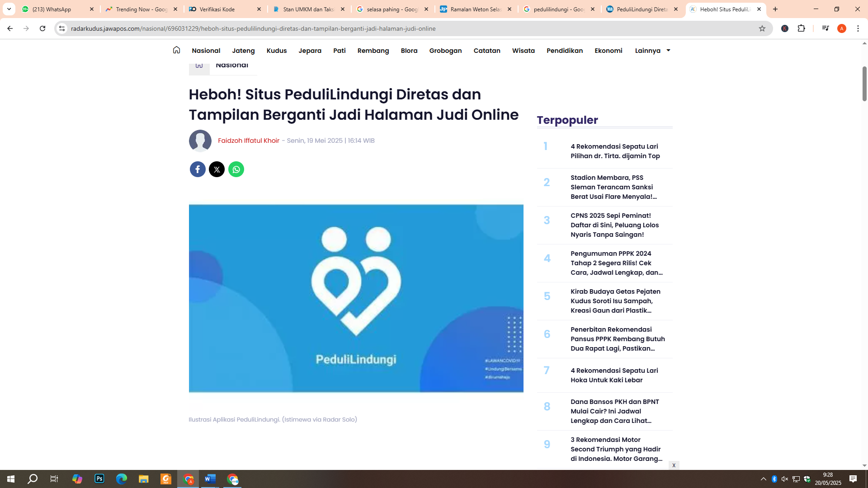Open the Extensions puzzle icon
This screenshot has height=488, width=868.
802,28
